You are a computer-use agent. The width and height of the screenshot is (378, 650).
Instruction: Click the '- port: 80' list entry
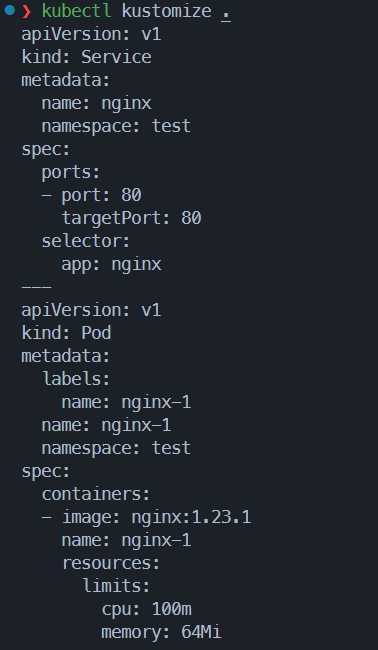[92, 195]
